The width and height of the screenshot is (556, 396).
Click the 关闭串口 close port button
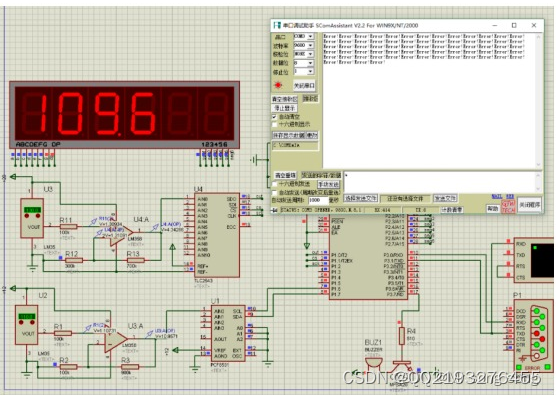[x=304, y=85]
